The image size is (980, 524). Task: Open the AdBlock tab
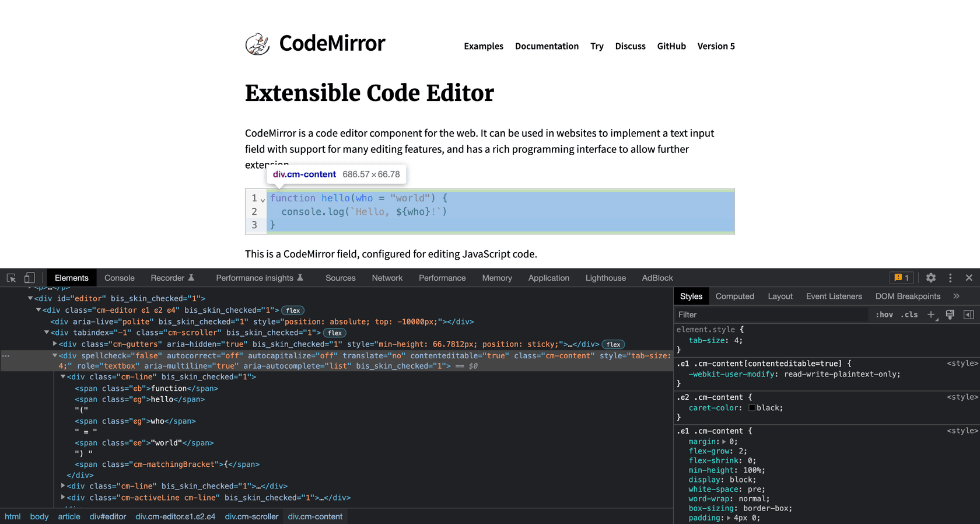[657, 278]
